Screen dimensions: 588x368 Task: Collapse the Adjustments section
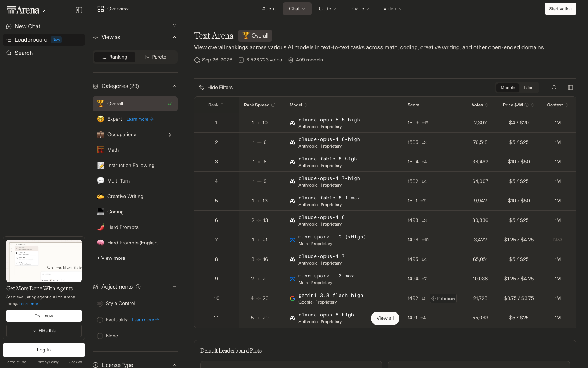click(x=175, y=287)
